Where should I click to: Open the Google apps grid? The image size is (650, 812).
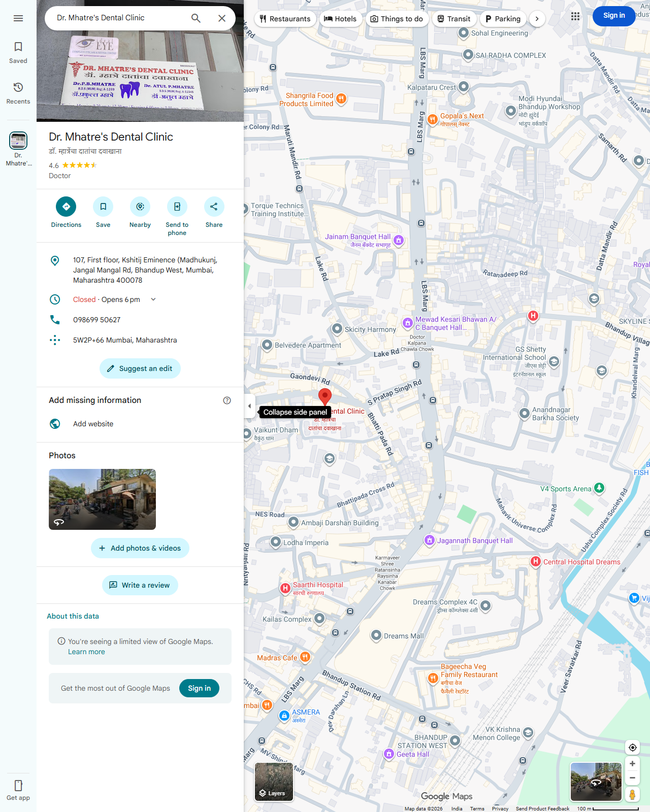point(575,16)
